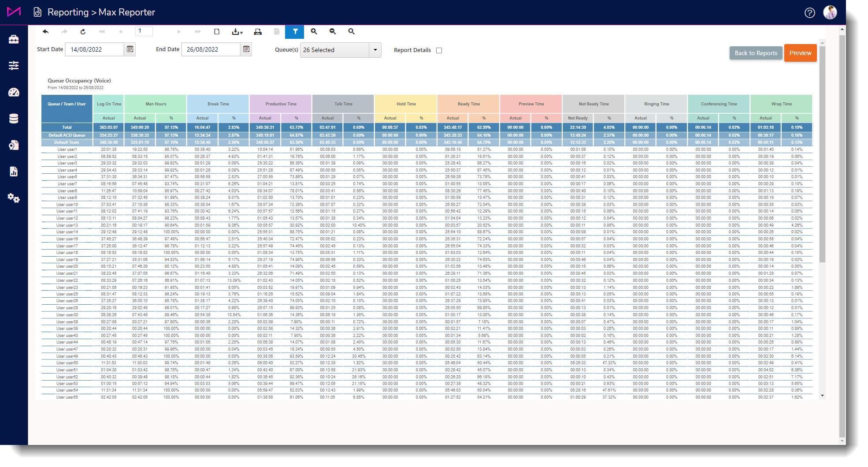Click the search magnifier in toolbar
The width and height of the screenshot is (868, 467).
point(351,32)
